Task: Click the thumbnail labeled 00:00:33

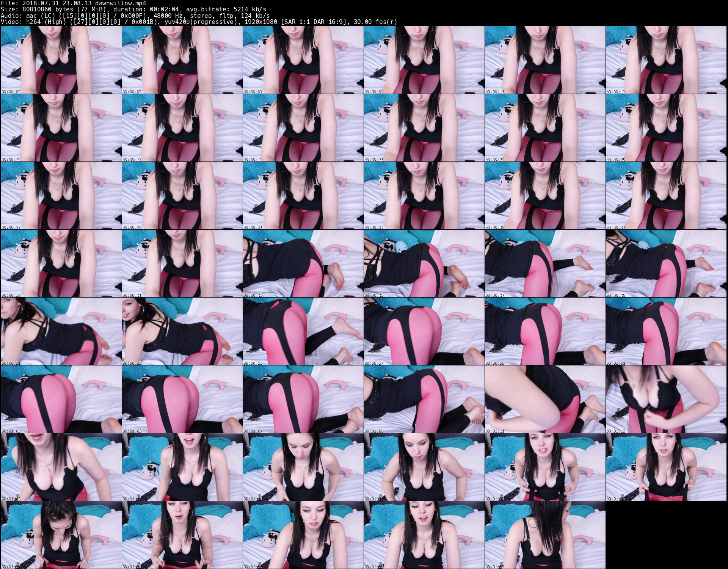Action: click(x=424, y=196)
